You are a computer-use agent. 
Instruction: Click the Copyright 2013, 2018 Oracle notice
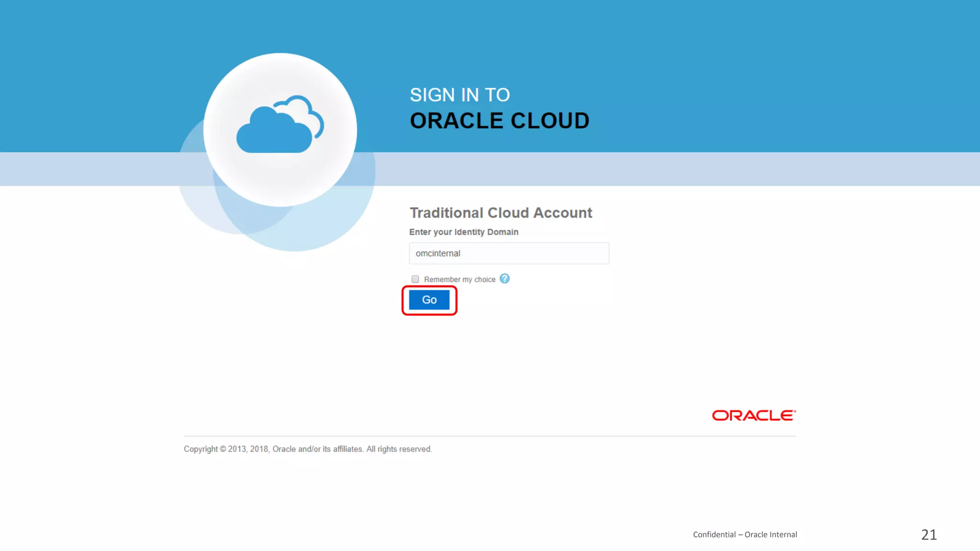point(308,449)
